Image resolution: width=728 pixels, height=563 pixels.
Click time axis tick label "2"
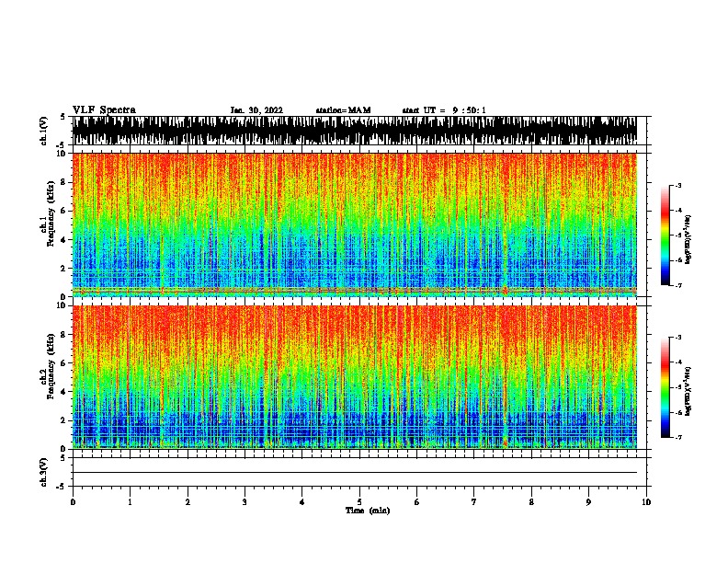pyautogui.click(x=188, y=502)
